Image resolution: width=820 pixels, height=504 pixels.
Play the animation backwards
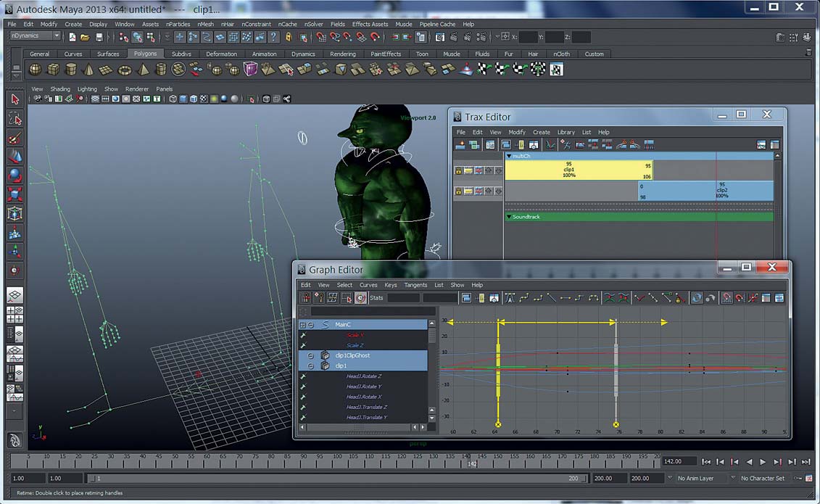pos(750,462)
